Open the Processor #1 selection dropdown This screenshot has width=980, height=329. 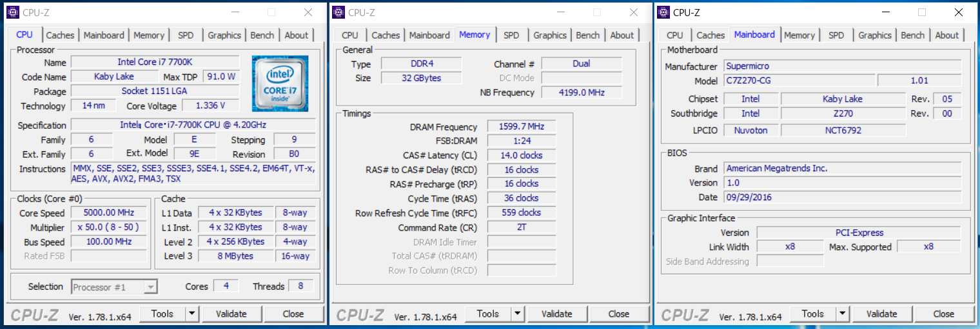(x=114, y=287)
